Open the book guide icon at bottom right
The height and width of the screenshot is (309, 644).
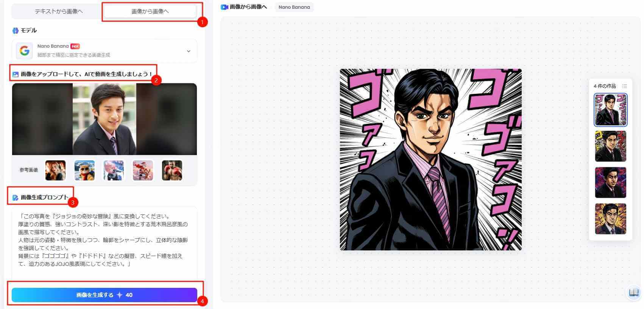point(634,292)
